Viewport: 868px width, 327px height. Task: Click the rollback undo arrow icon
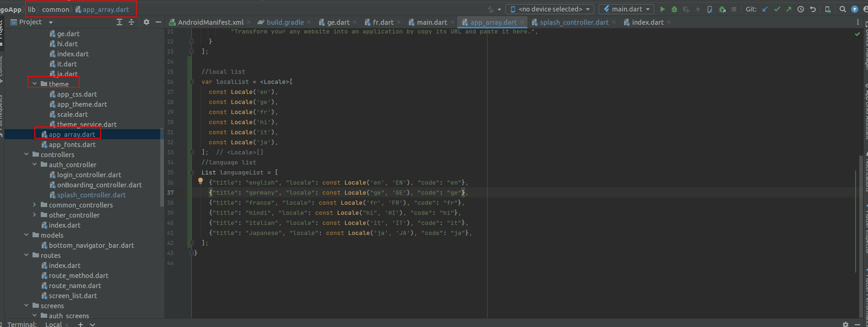[x=813, y=9]
